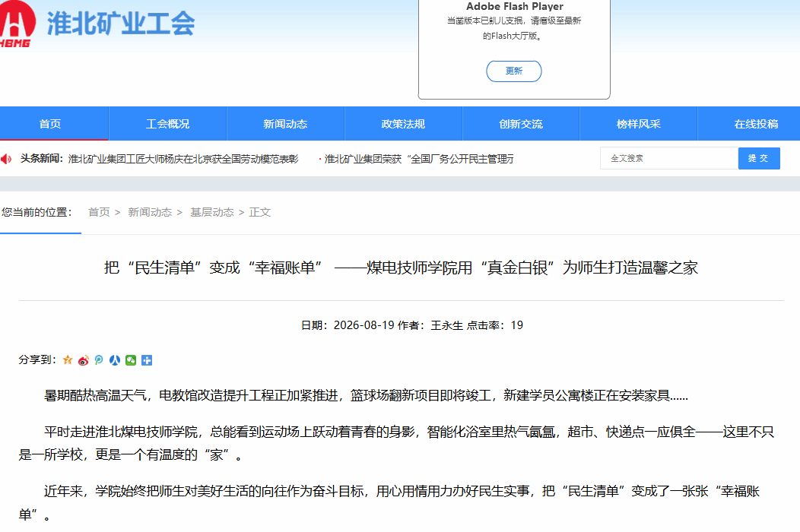The height and width of the screenshot is (532, 800).
Task: Open headline about 杨庆 全国劳动模范表彰
Action: pyautogui.click(x=183, y=159)
